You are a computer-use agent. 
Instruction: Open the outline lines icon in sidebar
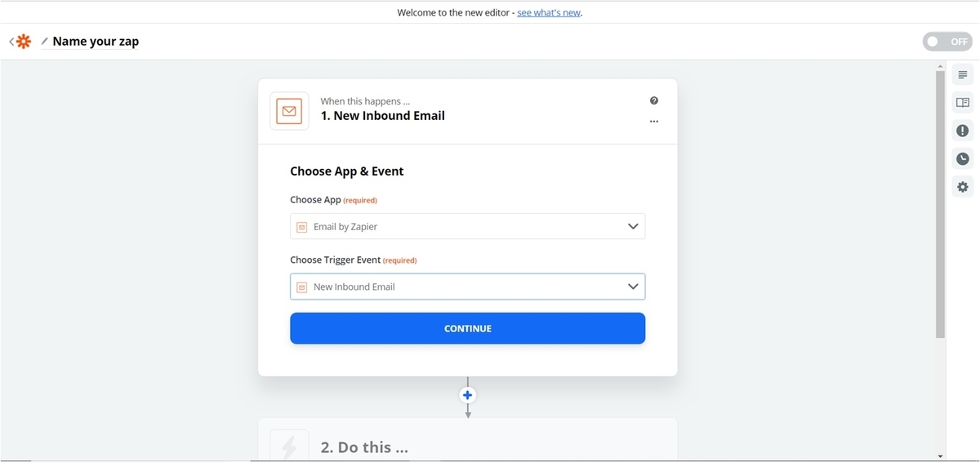(962, 75)
